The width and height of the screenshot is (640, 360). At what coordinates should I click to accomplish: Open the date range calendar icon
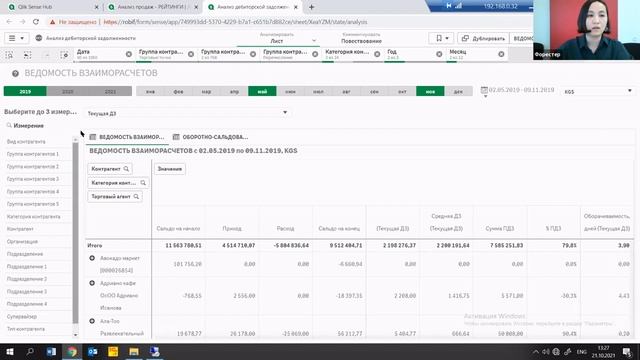(x=484, y=90)
